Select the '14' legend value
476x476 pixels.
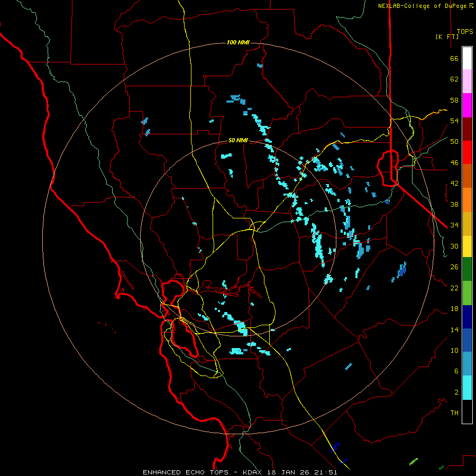454,329
